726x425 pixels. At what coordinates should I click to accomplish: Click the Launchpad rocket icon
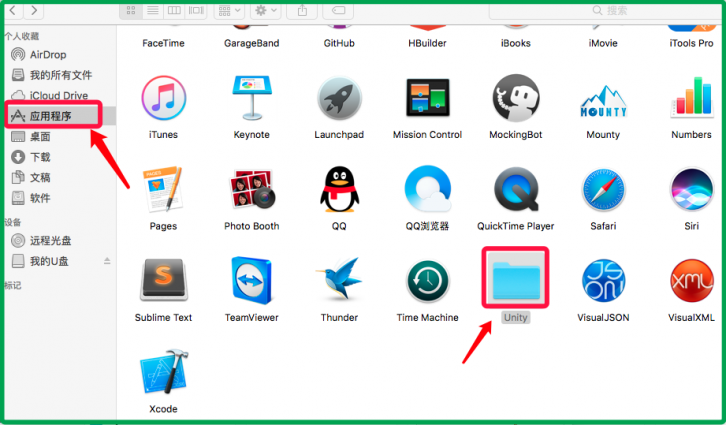pyautogui.click(x=339, y=98)
